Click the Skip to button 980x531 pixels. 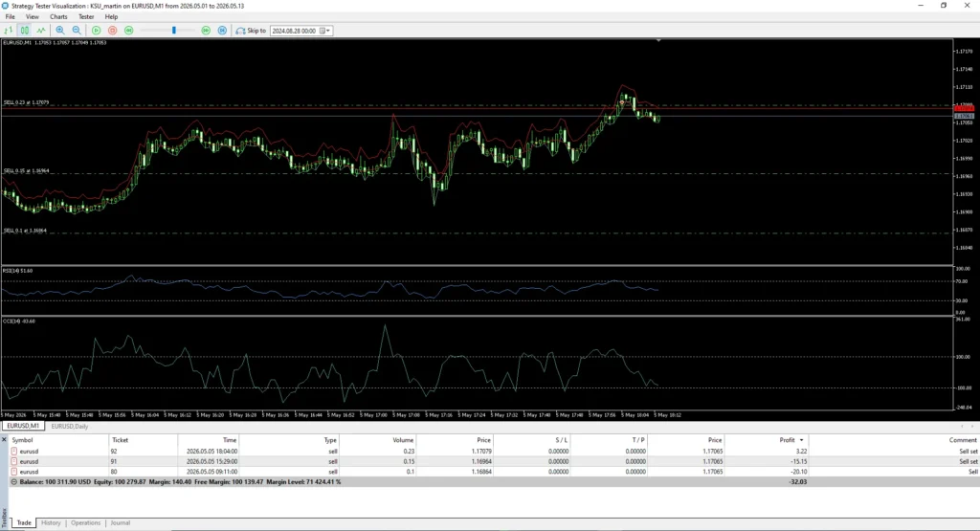pos(251,30)
